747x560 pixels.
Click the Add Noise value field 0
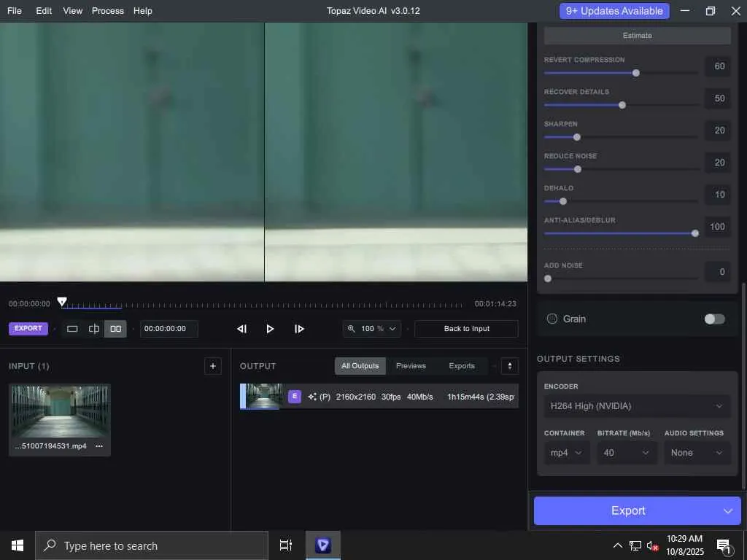(x=718, y=272)
